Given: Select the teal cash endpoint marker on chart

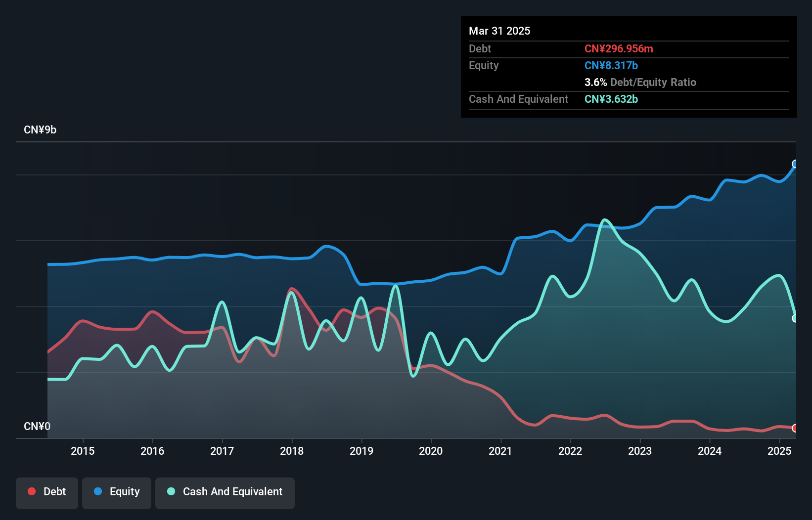Looking at the screenshot, I should click(795, 319).
